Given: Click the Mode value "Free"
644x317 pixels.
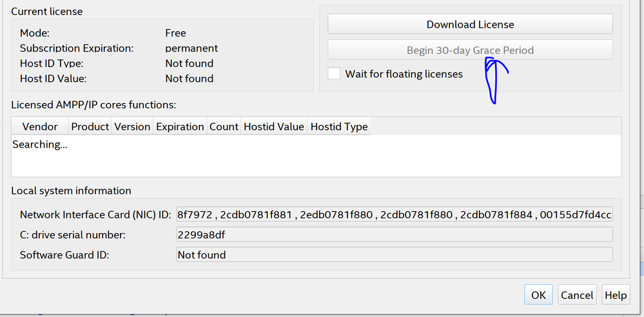Looking at the screenshot, I should [175, 33].
